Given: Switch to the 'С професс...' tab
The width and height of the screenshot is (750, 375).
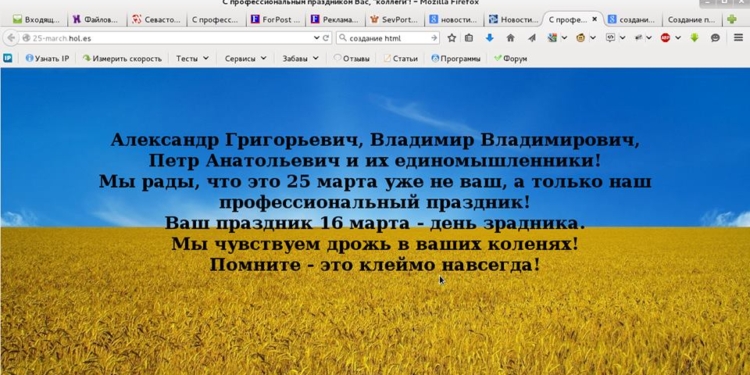Looking at the screenshot, I should point(215,20).
